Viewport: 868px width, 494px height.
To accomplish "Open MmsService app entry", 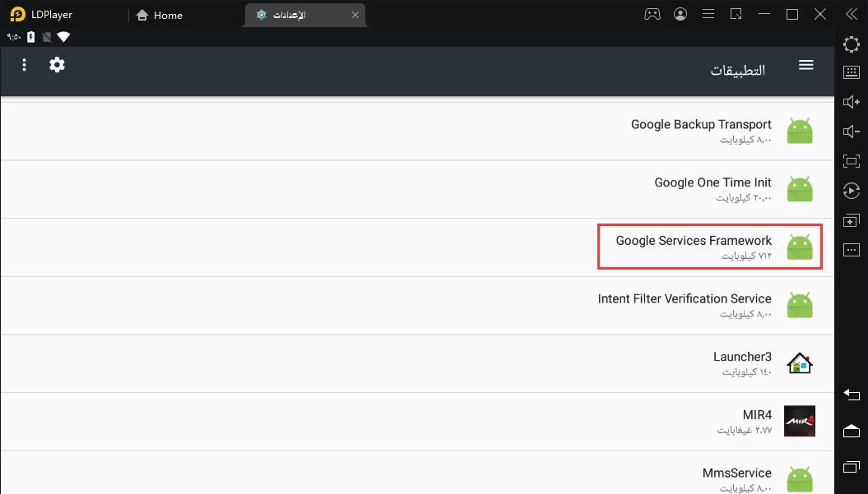I will click(417, 473).
